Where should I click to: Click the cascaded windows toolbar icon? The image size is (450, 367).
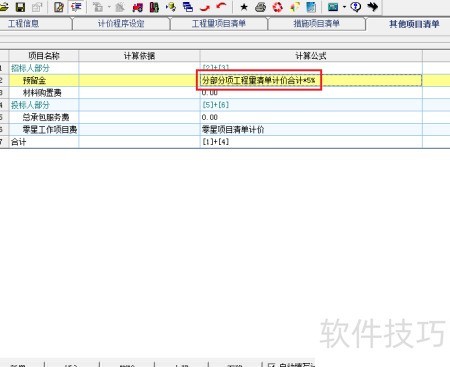[188, 7]
